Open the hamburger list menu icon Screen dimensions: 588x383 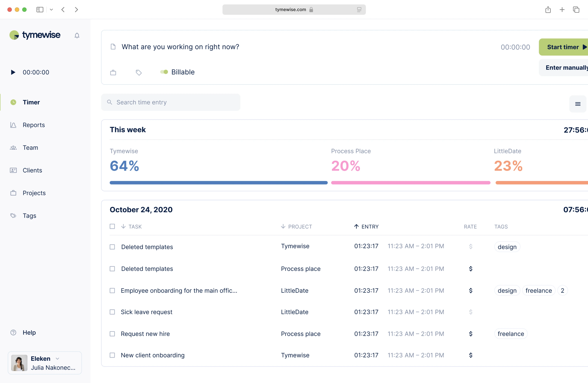tap(577, 104)
